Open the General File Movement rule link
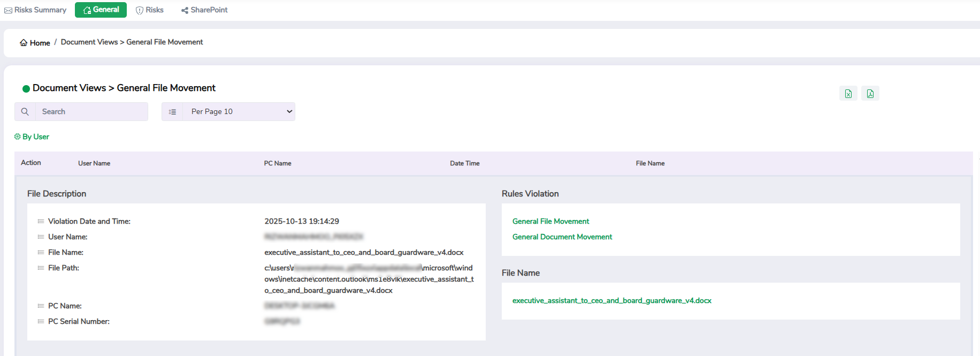The height and width of the screenshot is (356, 980). pyautogui.click(x=550, y=221)
